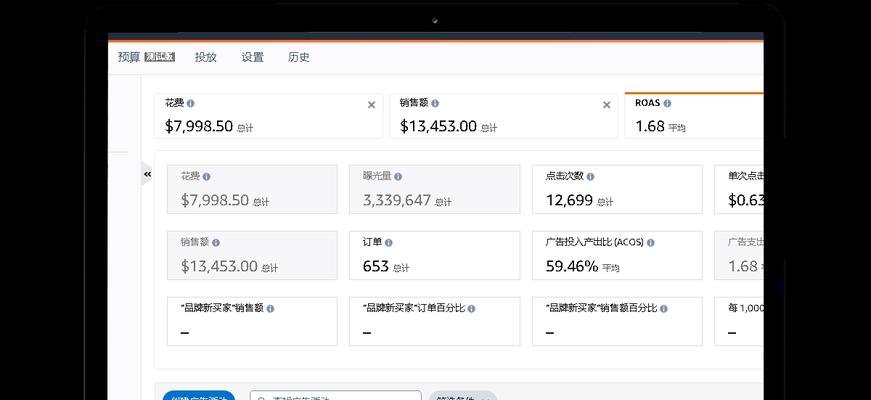Select the ROAS summary card
The width and height of the screenshot is (871, 400).
pos(694,116)
